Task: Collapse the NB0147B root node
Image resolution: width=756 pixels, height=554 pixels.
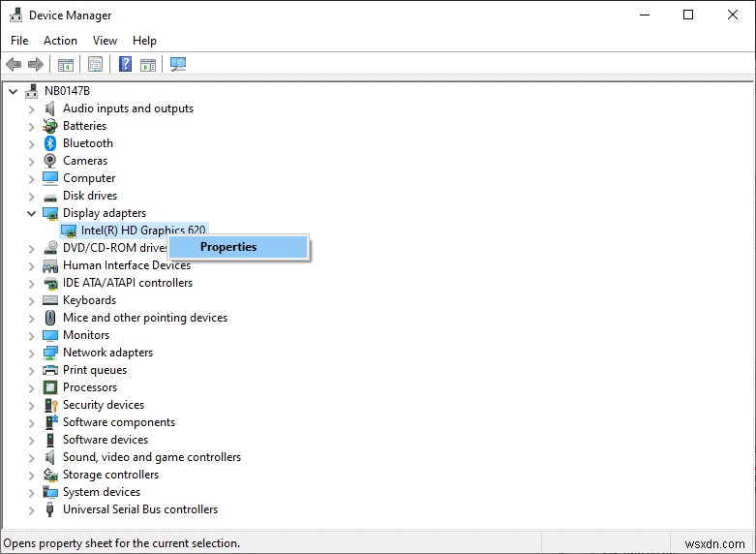Action: pyautogui.click(x=14, y=91)
